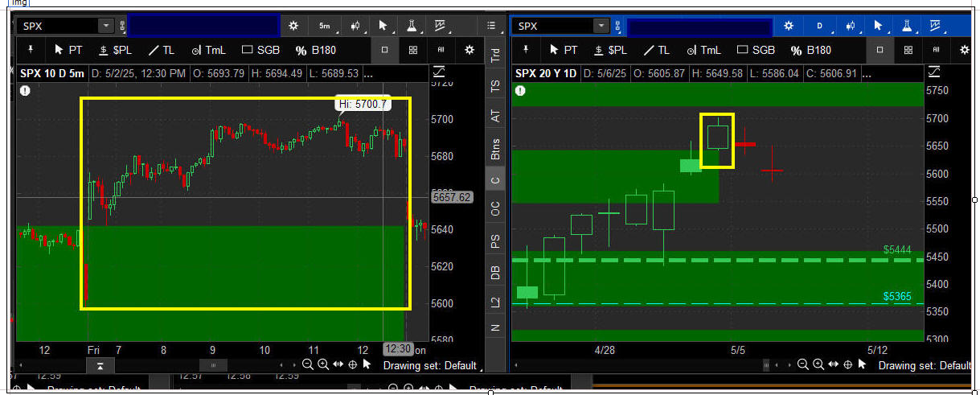Expand the left SPX symbol dropdown arrow
Viewport: 980px width, 395px height.
click(106, 26)
